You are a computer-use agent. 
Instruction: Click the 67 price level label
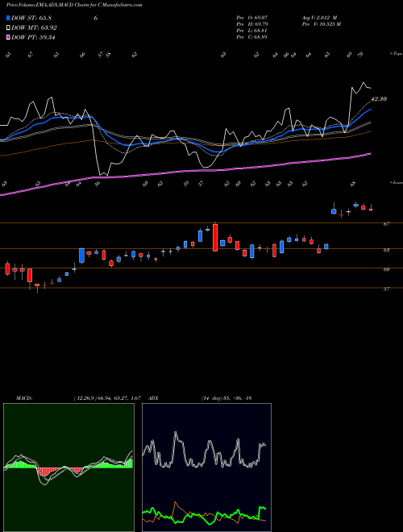coord(386,224)
